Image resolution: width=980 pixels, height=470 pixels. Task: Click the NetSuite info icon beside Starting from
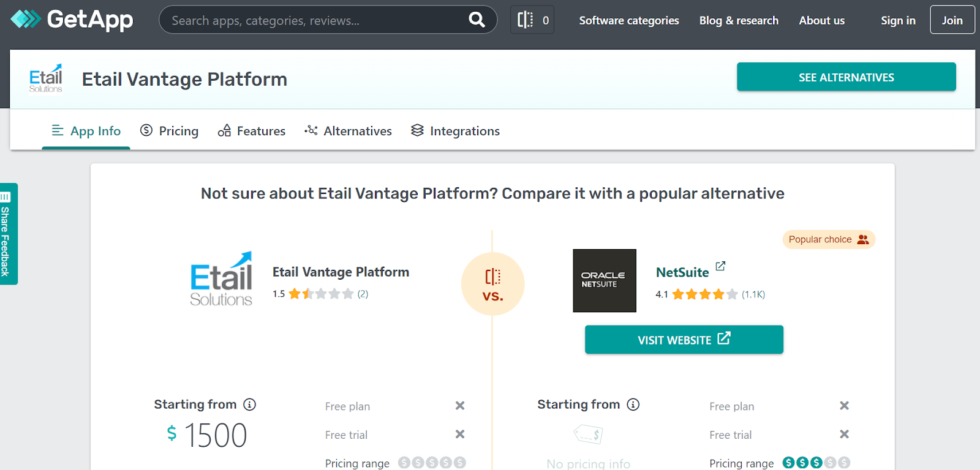633,405
